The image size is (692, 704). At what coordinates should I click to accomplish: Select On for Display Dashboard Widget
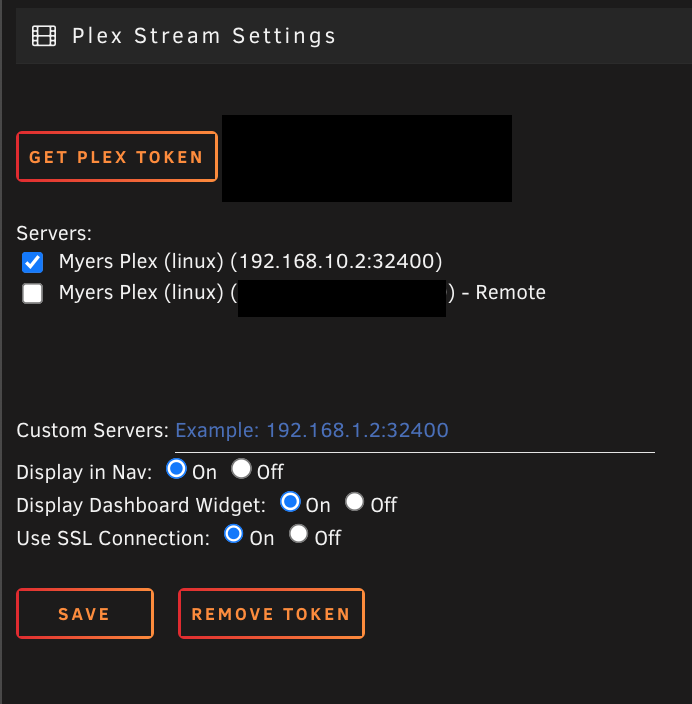pyautogui.click(x=290, y=502)
